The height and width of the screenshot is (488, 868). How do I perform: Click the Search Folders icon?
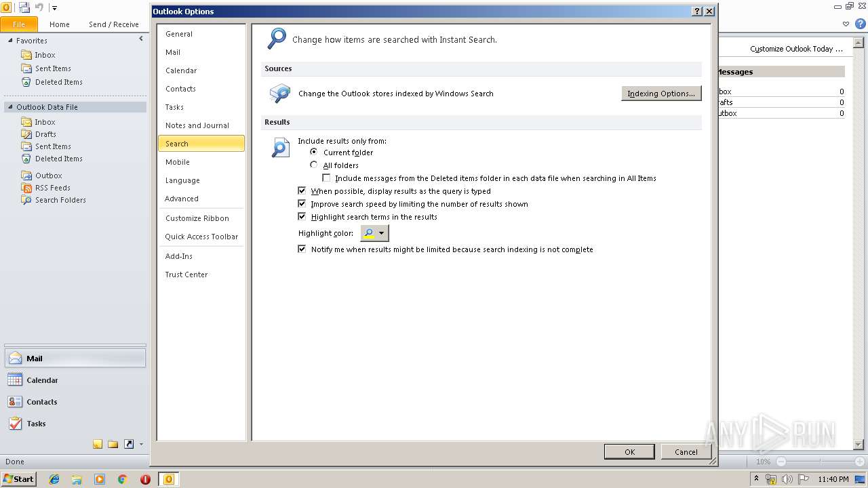26,200
